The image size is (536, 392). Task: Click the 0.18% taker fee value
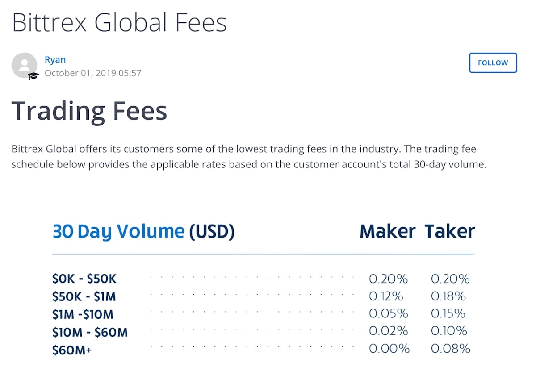click(x=448, y=296)
